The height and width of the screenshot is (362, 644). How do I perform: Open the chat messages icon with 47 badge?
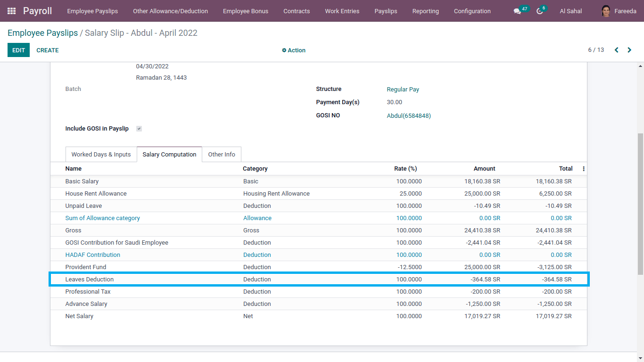tap(518, 11)
